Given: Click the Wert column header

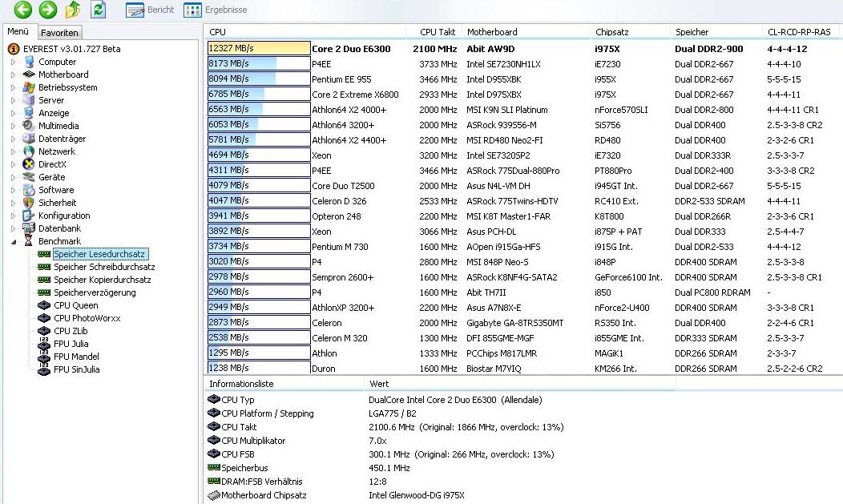Looking at the screenshot, I should 519,384.
